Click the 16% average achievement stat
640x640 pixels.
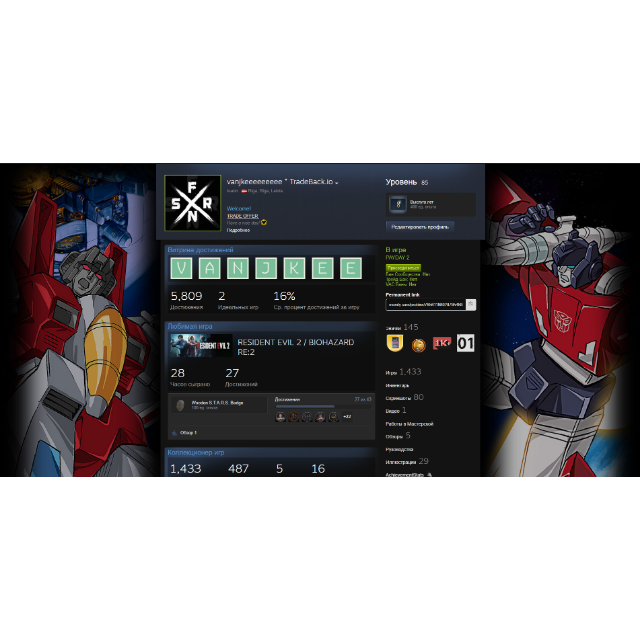[316, 300]
